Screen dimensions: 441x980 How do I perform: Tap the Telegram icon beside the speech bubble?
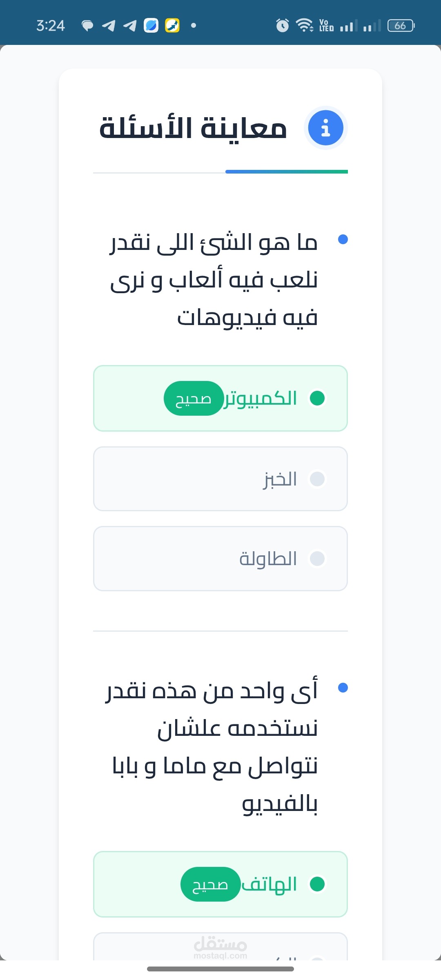point(109,26)
